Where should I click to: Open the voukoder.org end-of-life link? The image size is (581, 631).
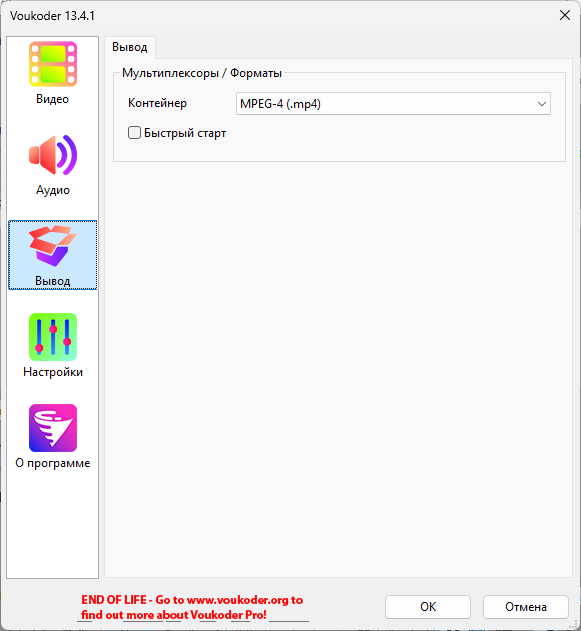(x=192, y=607)
